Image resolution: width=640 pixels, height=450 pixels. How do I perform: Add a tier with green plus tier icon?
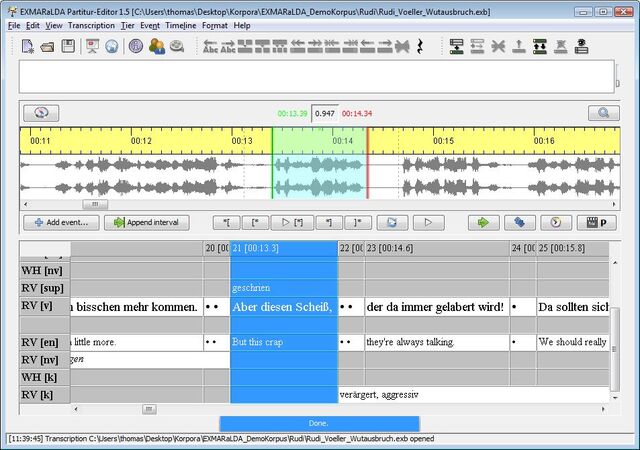pyautogui.click(x=456, y=46)
